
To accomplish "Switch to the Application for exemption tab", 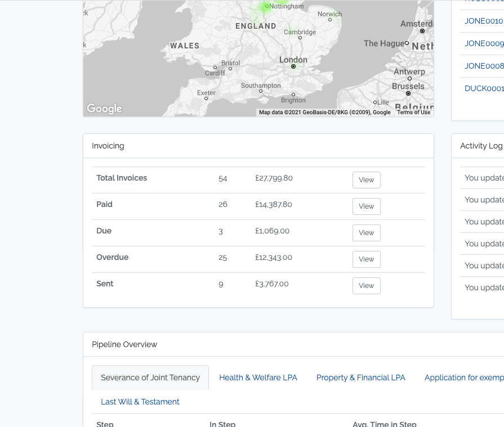I will [x=463, y=377].
